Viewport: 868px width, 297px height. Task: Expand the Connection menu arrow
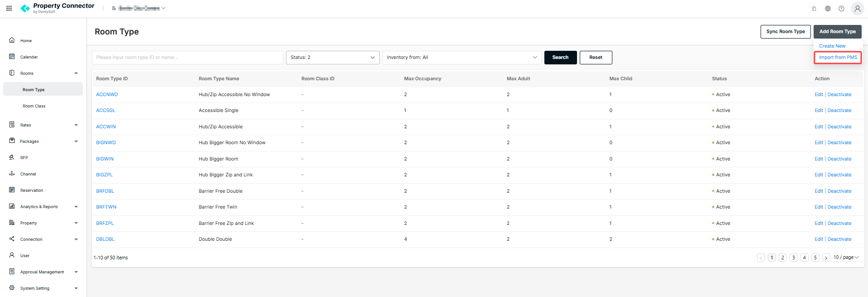76,239
